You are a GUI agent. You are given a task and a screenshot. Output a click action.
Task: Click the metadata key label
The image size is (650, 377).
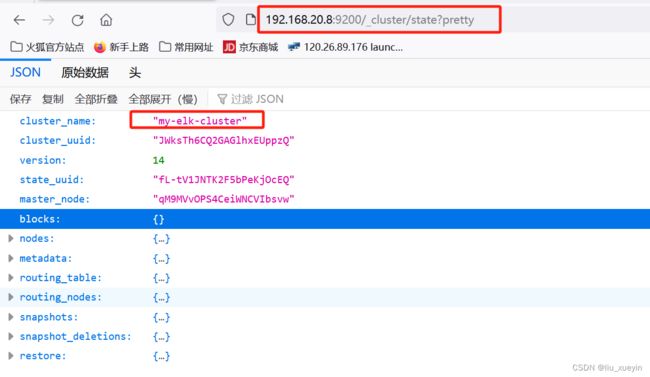[x=46, y=258]
